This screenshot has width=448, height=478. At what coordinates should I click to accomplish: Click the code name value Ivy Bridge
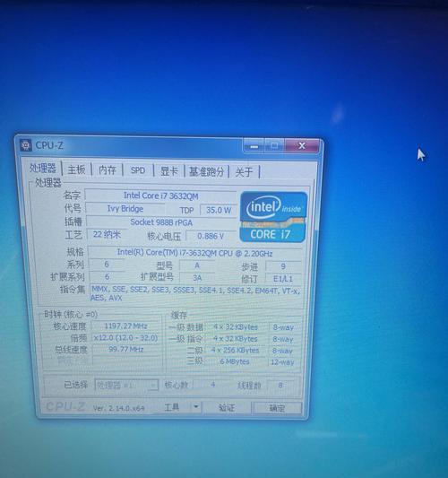coord(125,209)
